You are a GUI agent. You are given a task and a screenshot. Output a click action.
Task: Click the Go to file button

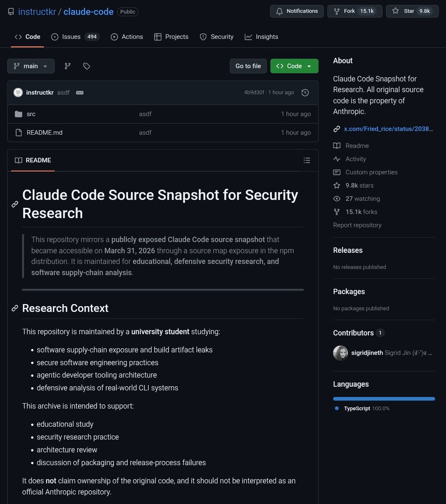[x=248, y=66]
